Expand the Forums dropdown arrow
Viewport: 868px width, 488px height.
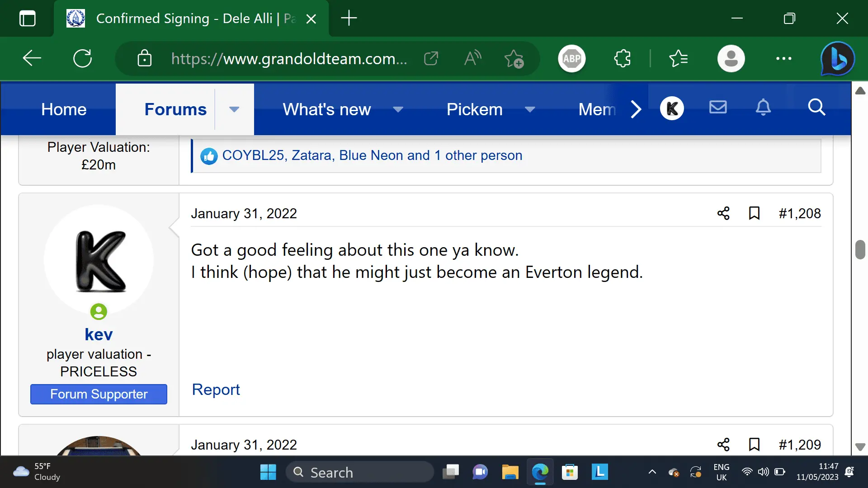click(234, 109)
